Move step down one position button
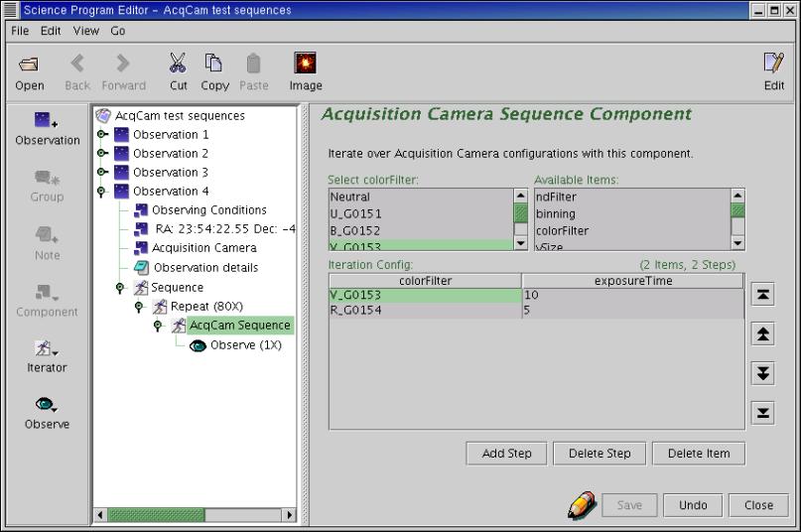The image size is (801, 532). (762, 373)
